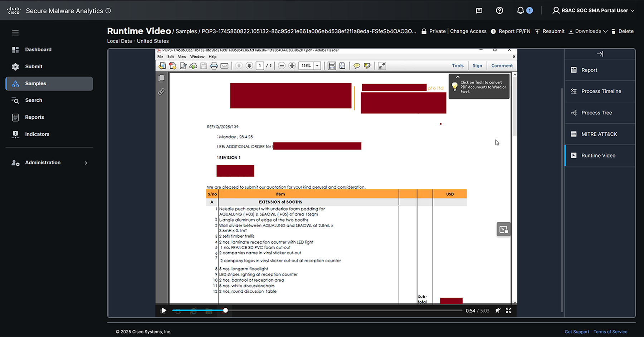
Task: Open the Downloads dropdown
Action: click(x=588, y=31)
